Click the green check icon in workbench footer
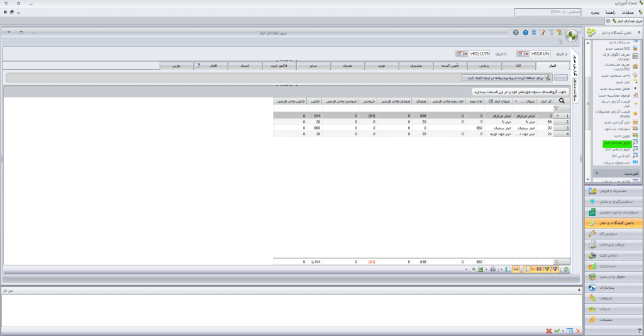 pyautogui.click(x=557, y=331)
